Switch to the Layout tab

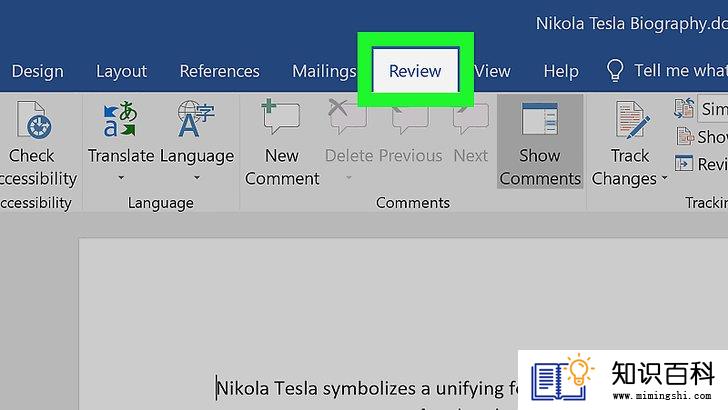tap(121, 71)
